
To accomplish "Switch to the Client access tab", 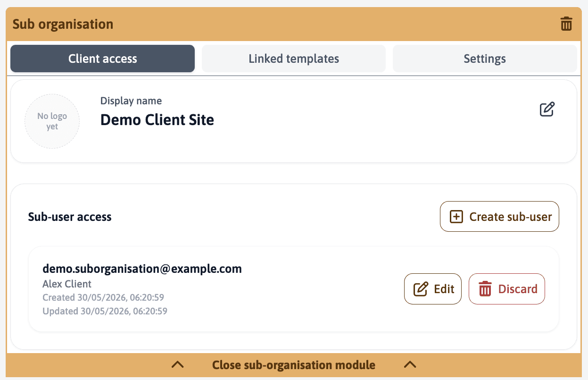I will coord(102,59).
